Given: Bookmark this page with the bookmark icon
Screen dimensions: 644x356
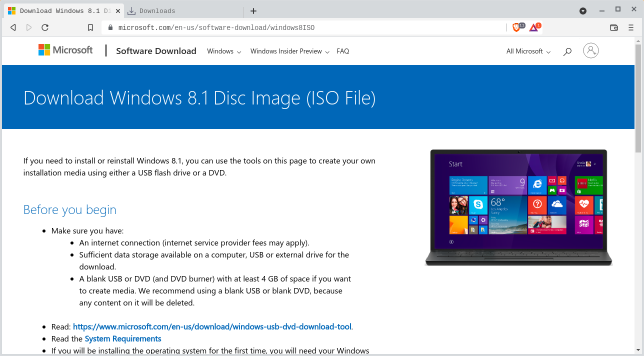Looking at the screenshot, I should click(90, 27).
